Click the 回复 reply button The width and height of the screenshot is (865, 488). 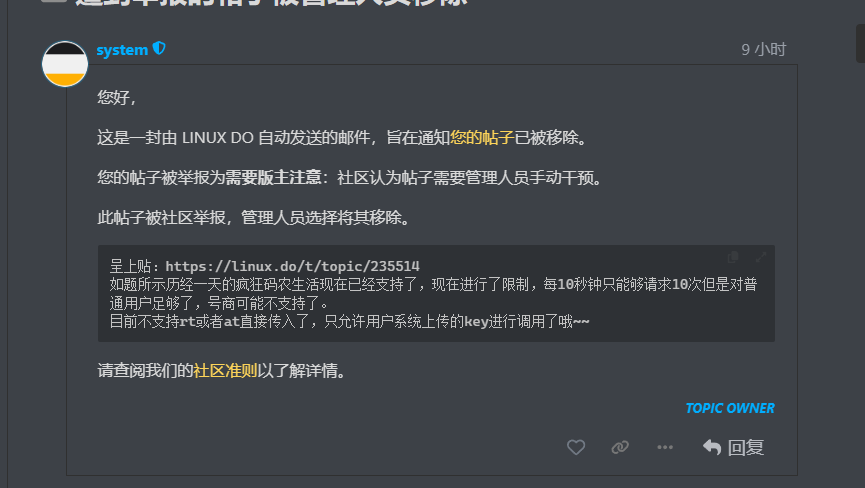click(733, 447)
